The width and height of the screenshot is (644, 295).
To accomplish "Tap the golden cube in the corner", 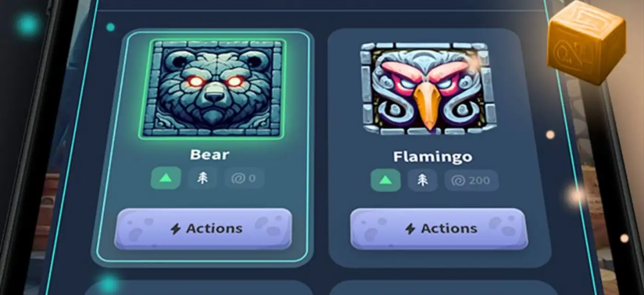I will 586,43.
